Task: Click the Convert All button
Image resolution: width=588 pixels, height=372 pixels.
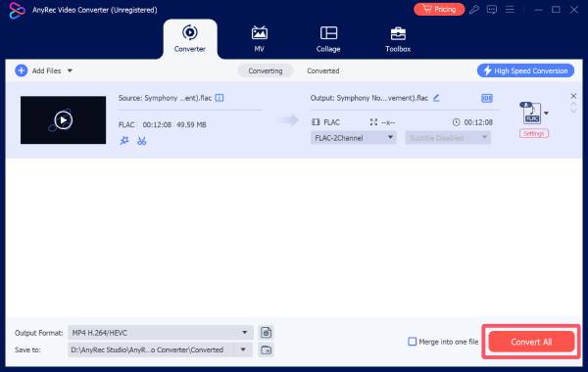Action: (531, 342)
